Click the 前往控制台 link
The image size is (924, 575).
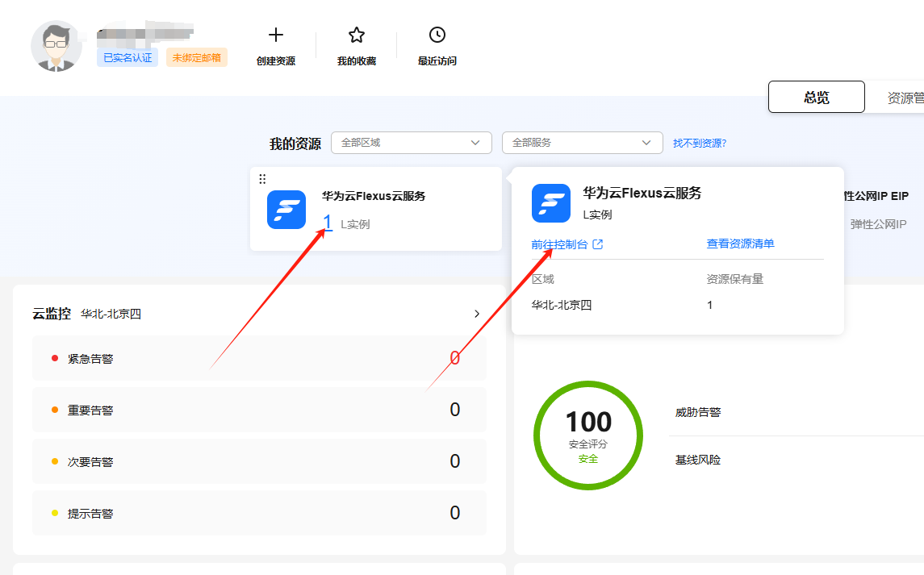click(x=560, y=244)
